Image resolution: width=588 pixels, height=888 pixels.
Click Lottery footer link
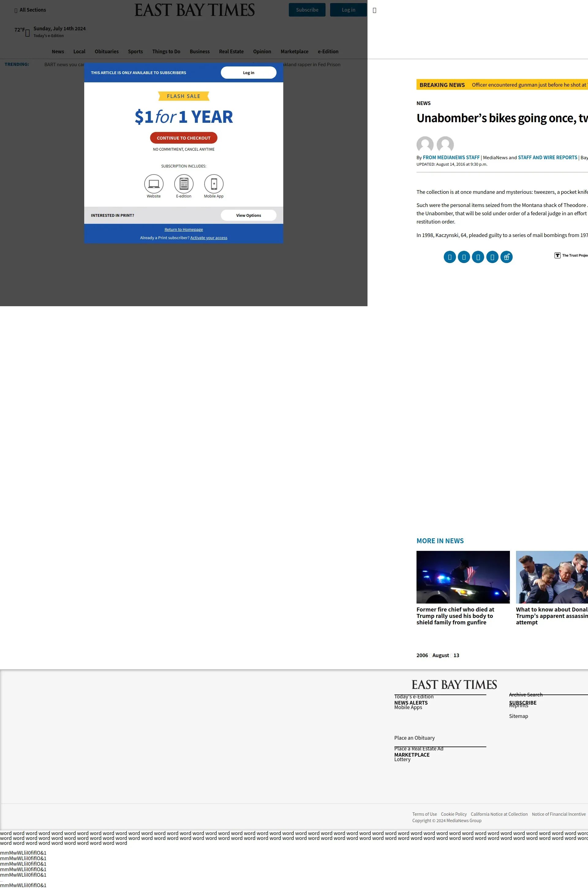point(402,759)
